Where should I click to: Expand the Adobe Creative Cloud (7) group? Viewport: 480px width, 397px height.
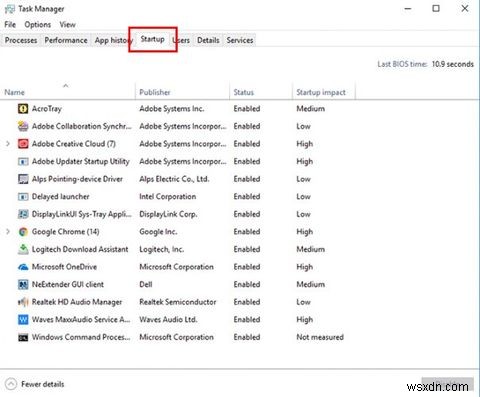tap(8, 144)
